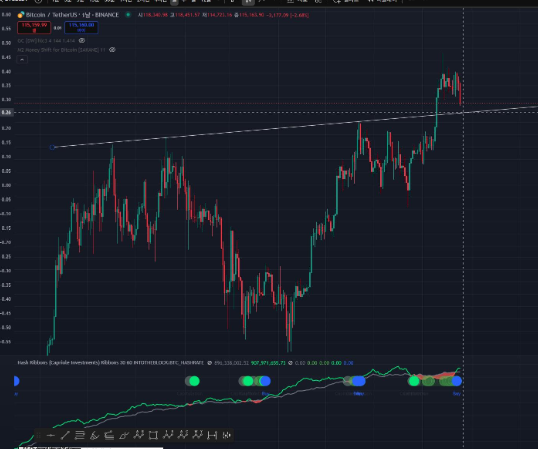Toggle crossed eye of M2 Money Shift indicator
Image resolution: width=538 pixels, height=449 pixels.
[112, 50]
